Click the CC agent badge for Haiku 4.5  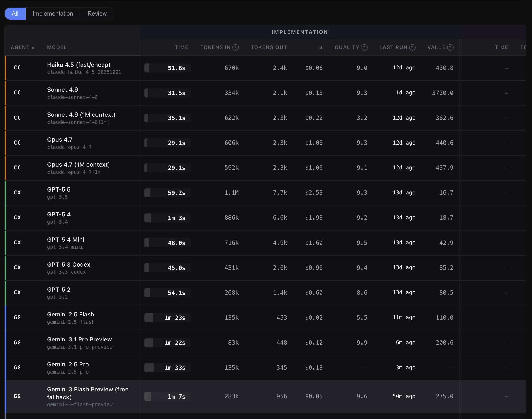17,68
